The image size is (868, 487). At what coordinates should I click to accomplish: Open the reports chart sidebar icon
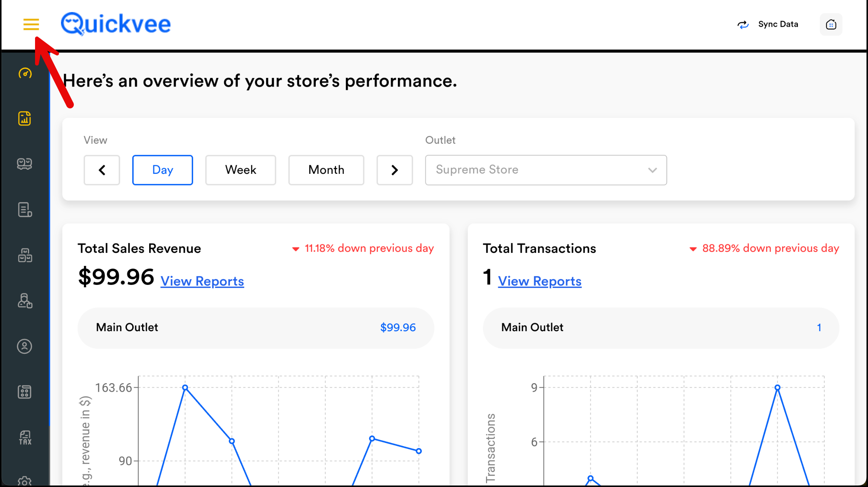coord(25,119)
